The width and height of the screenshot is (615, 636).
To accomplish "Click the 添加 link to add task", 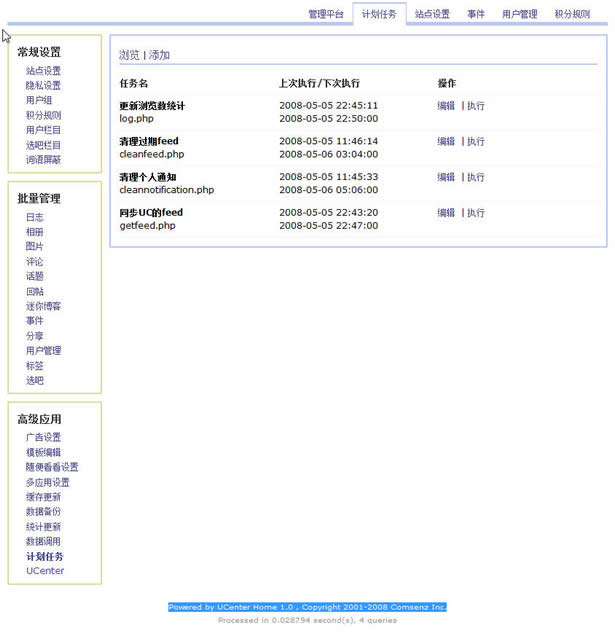I will coord(160,55).
